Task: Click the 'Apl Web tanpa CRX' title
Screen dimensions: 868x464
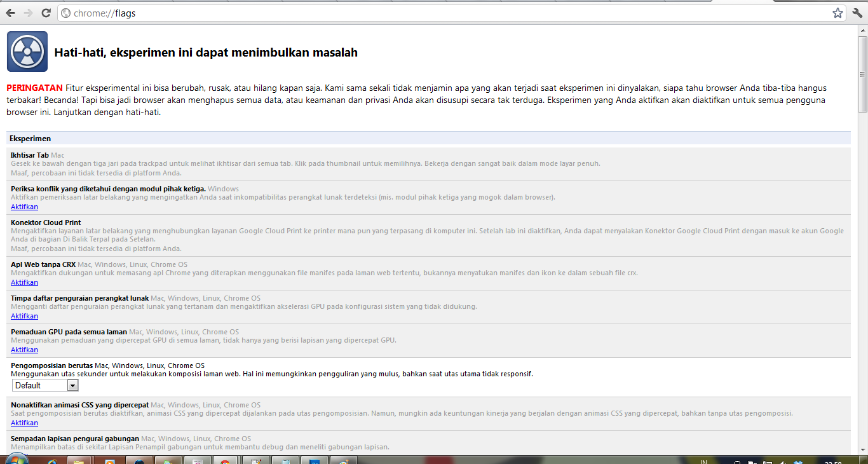Action: pyautogui.click(x=43, y=264)
